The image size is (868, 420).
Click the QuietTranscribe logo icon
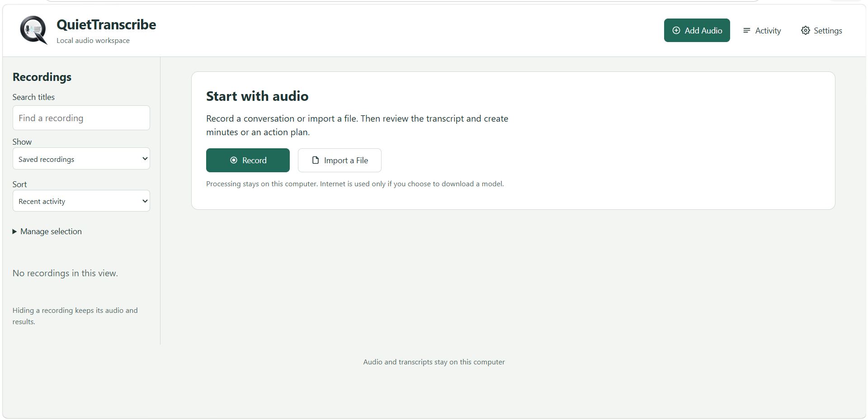coord(34,30)
